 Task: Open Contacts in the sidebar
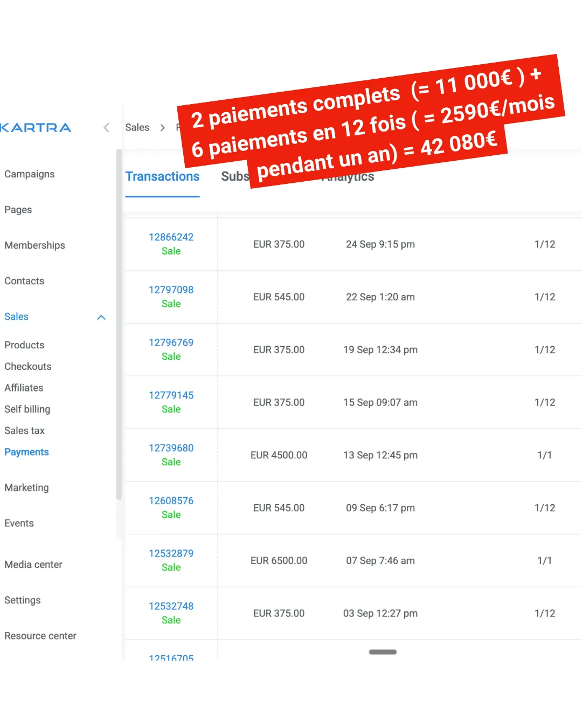(x=24, y=281)
